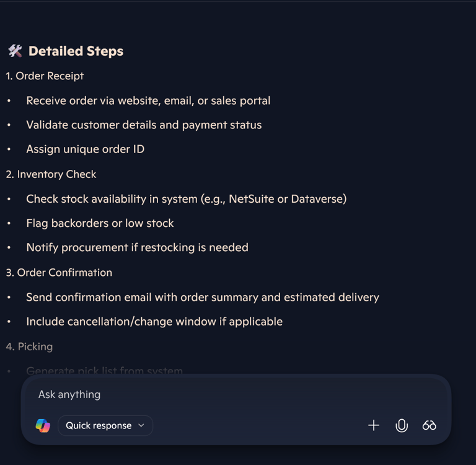The width and height of the screenshot is (476, 465).
Task: Click 'Check stock availability in system' bullet
Action: tap(187, 199)
